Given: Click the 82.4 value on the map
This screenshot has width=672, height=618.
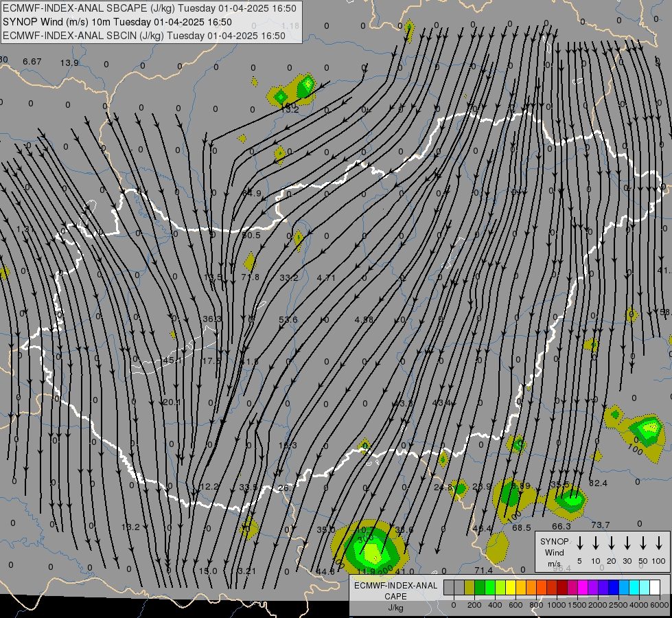Looking at the screenshot, I should tap(598, 483).
